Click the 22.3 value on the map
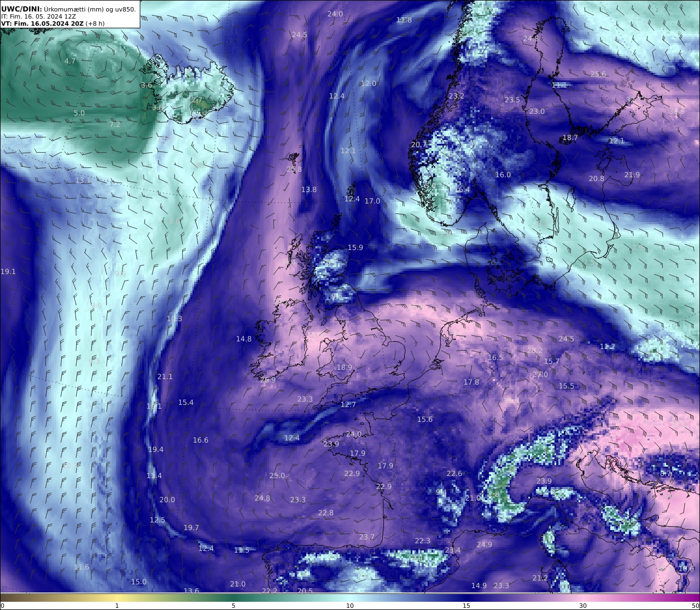This screenshot has height=610, width=700. [423, 541]
